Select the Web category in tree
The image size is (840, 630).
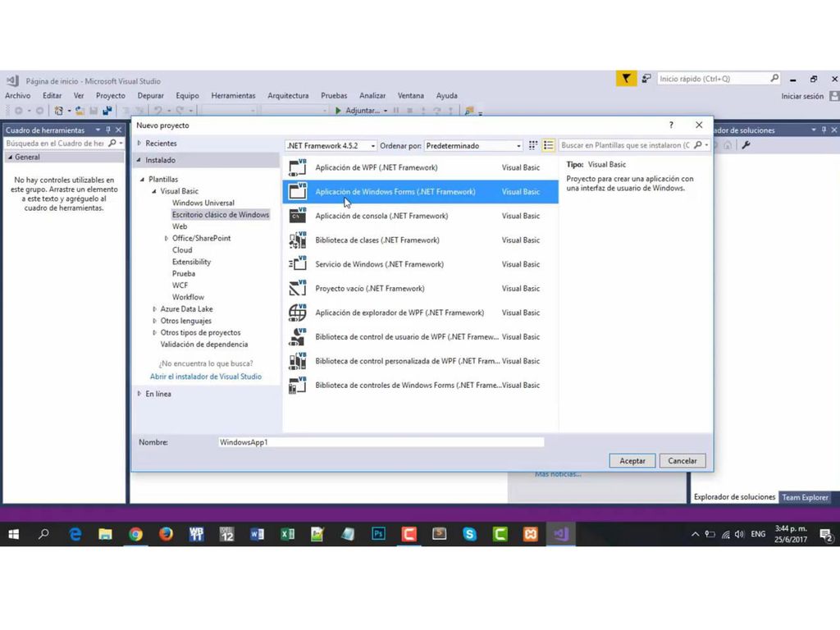(180, 226)
